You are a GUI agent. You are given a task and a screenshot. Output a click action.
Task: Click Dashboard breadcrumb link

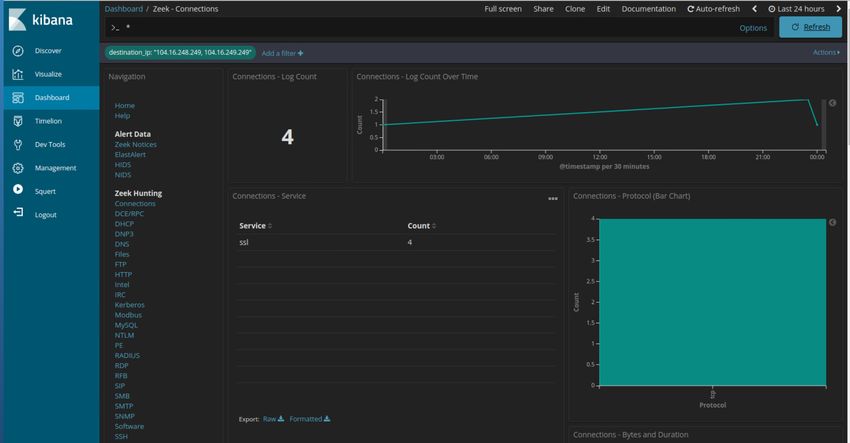[x=124, y=9]
